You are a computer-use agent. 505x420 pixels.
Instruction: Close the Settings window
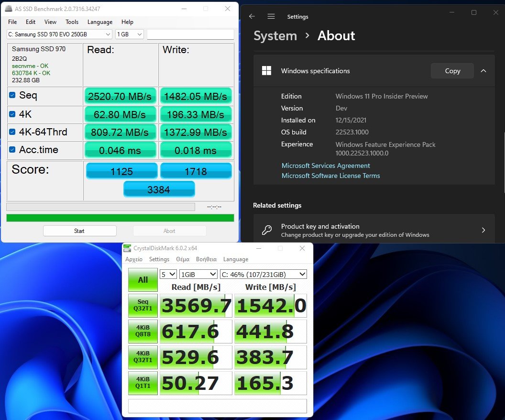point(495,12)
